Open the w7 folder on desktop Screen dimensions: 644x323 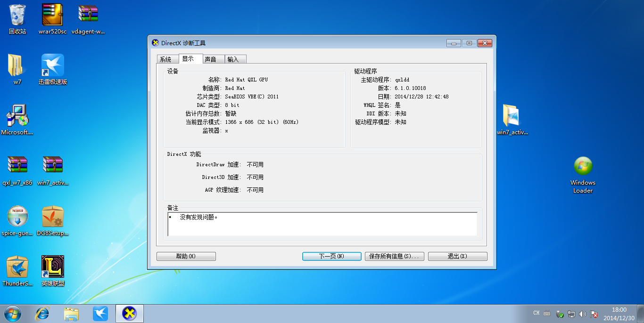[17, 69]
